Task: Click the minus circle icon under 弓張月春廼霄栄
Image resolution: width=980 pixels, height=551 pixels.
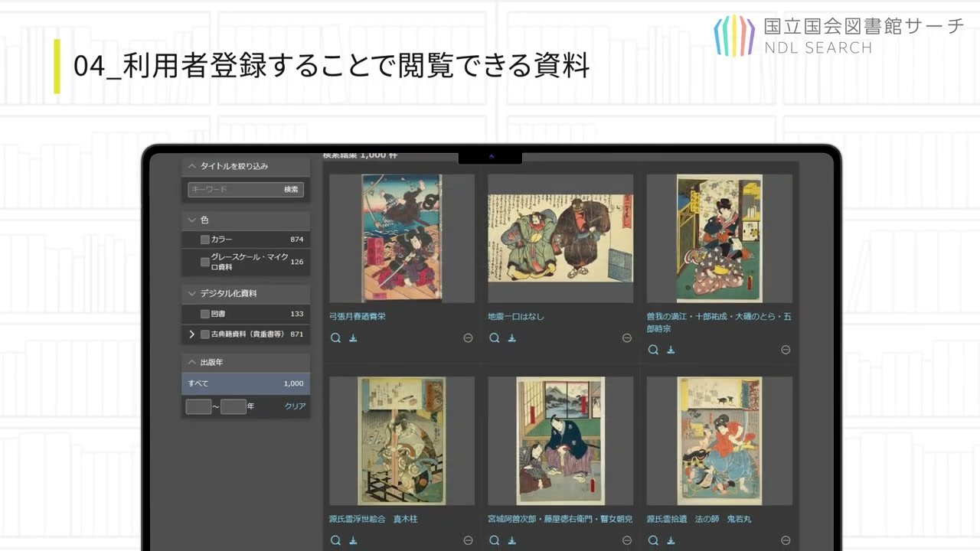Action: 468,338
